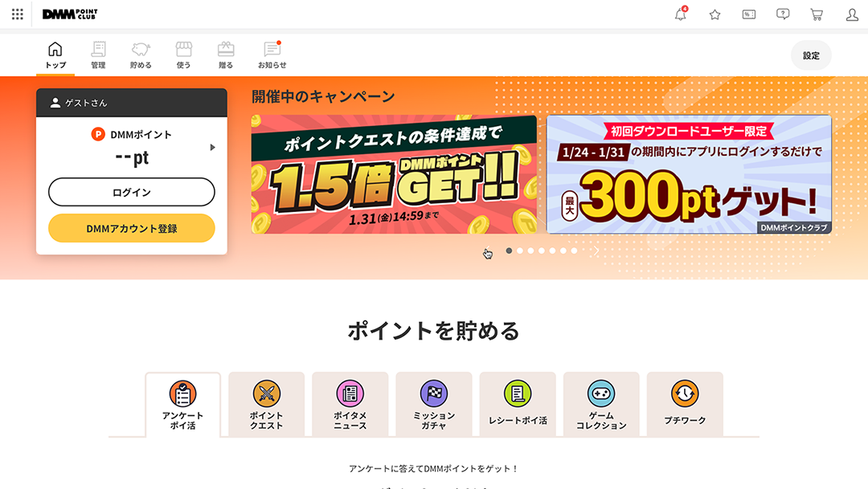The image size is (868, 489).
Task: Select the fourth carousel dot
Action: (542, 251)
